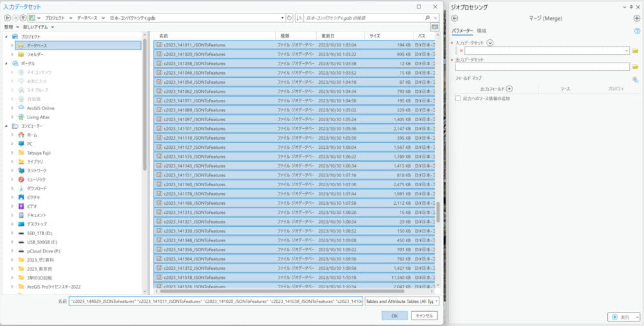Click the 出力データセット input field
Viewport: 644px width, 326px height.
pyautogui.click(x=542, y=66)
